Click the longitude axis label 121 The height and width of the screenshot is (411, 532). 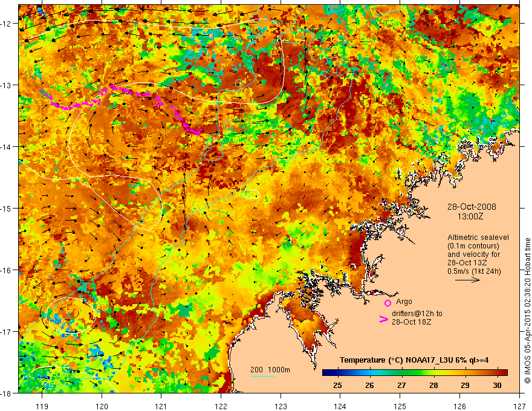161,406
